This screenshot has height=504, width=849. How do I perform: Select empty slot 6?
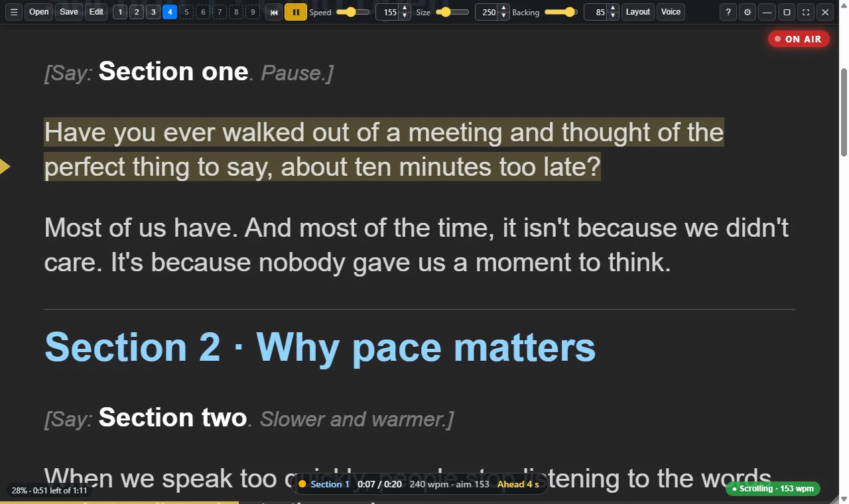203,12
